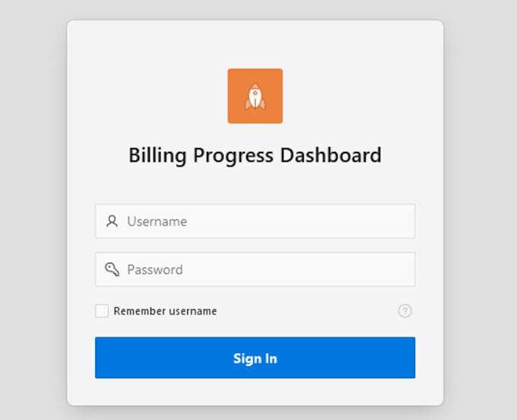Enable the Remember username checkbox
This screenshot has height=420, width=517.
102,311
